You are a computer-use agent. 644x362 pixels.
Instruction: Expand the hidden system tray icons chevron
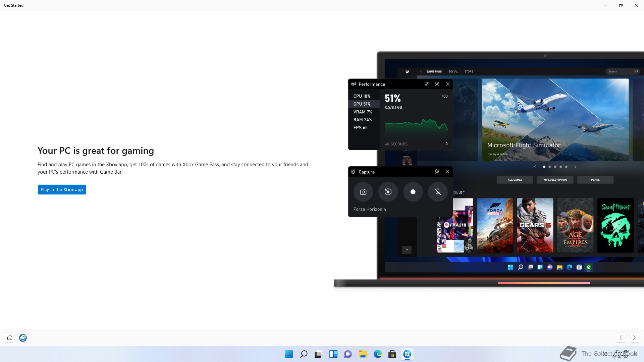pyautogui.click(x=596, y=354)
